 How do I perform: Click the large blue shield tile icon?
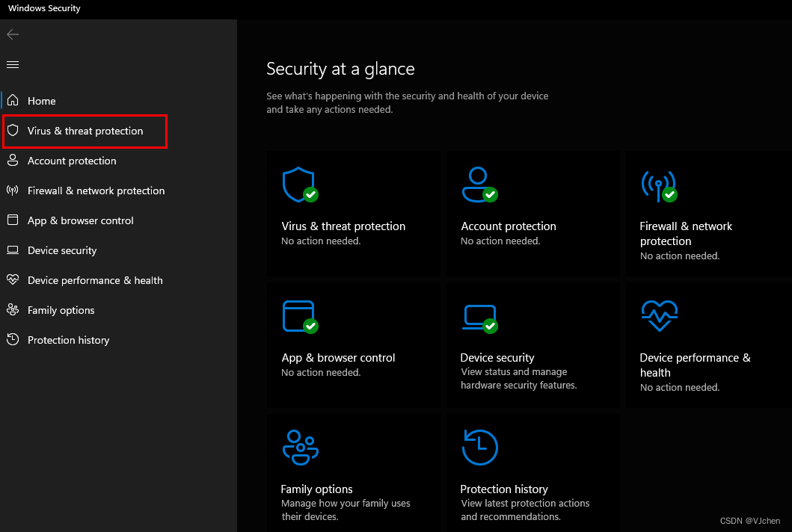(300, 185)
